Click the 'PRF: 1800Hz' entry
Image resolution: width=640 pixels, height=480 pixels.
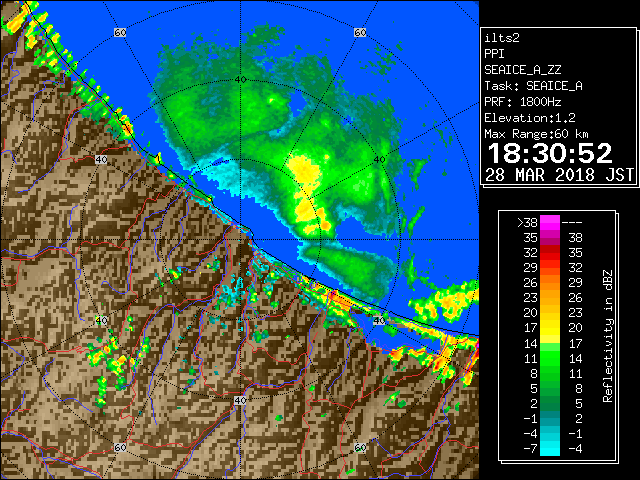(522, 102)
